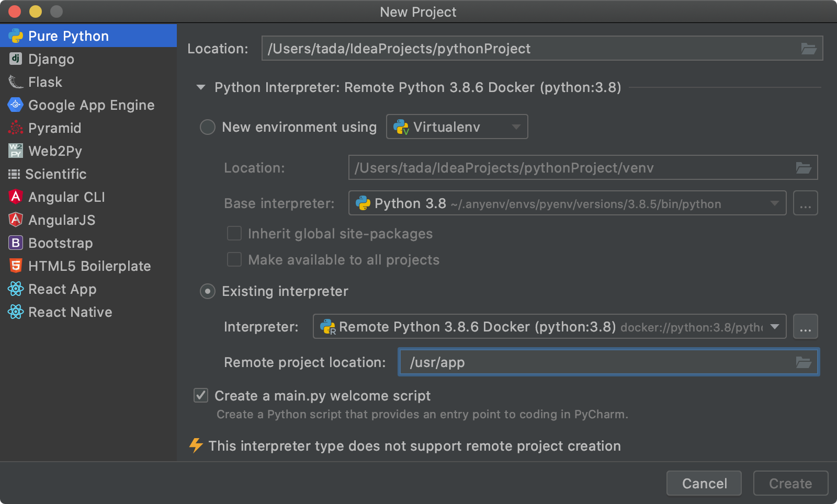
Task: Click the Cancel button
Action: pyautogui.click(x=704, y=483)
